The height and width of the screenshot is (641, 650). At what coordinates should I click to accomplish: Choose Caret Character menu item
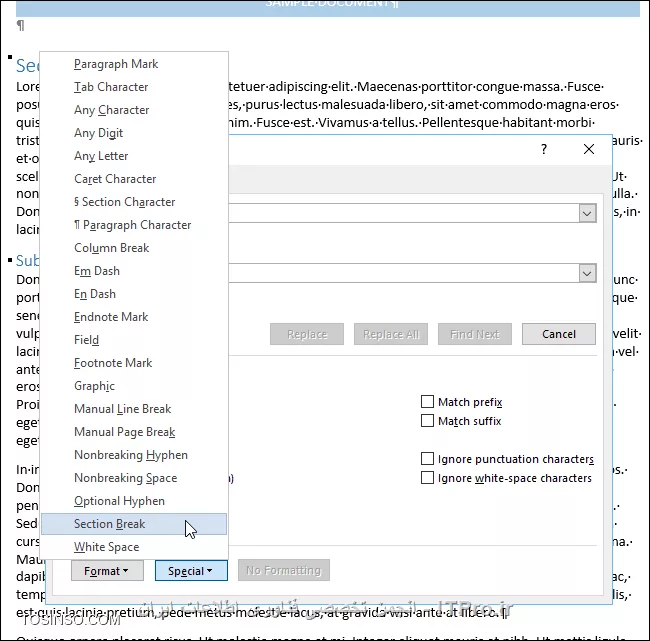click(x=134, y=179)
